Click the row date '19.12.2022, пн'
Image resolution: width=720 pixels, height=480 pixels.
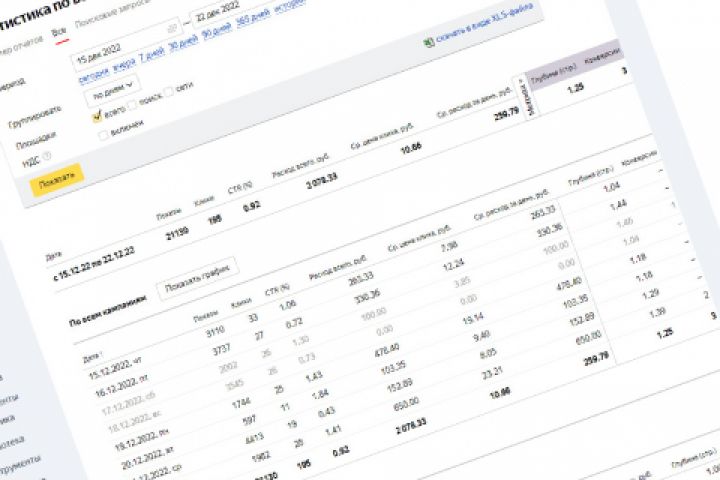(x=141, y=441)
